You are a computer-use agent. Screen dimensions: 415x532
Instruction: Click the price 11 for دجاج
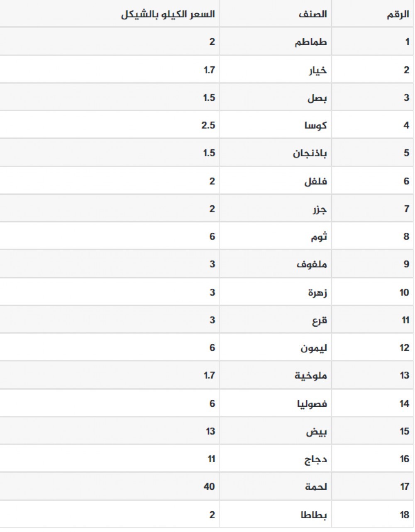(x=211, y=459)
